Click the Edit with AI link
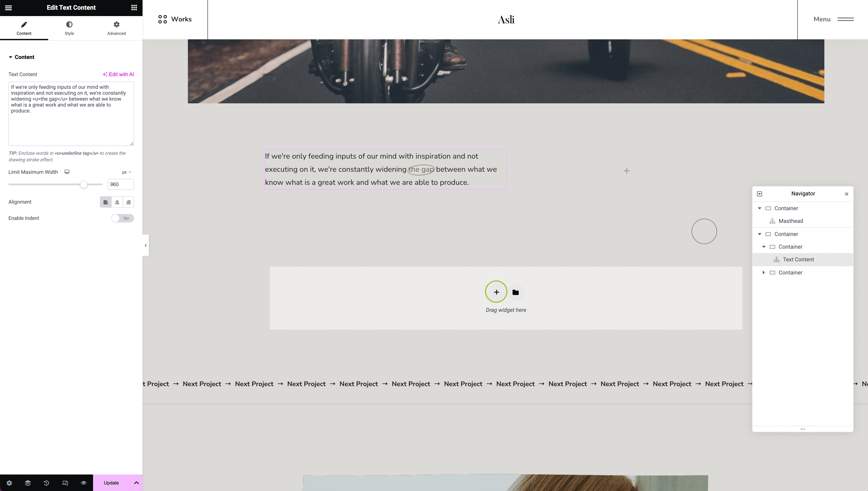Image resolution: width=868 pixels, height=491 pixels. tap(118, 74)
